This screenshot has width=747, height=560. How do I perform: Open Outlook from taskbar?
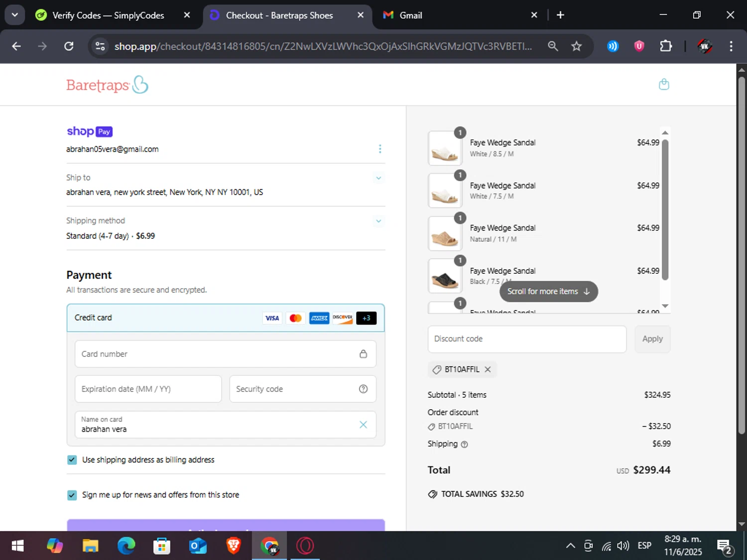(197, 546)
